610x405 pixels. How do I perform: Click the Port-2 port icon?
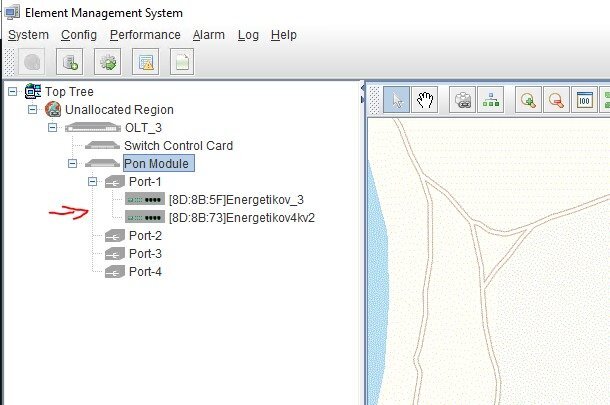tap(115, 235)
